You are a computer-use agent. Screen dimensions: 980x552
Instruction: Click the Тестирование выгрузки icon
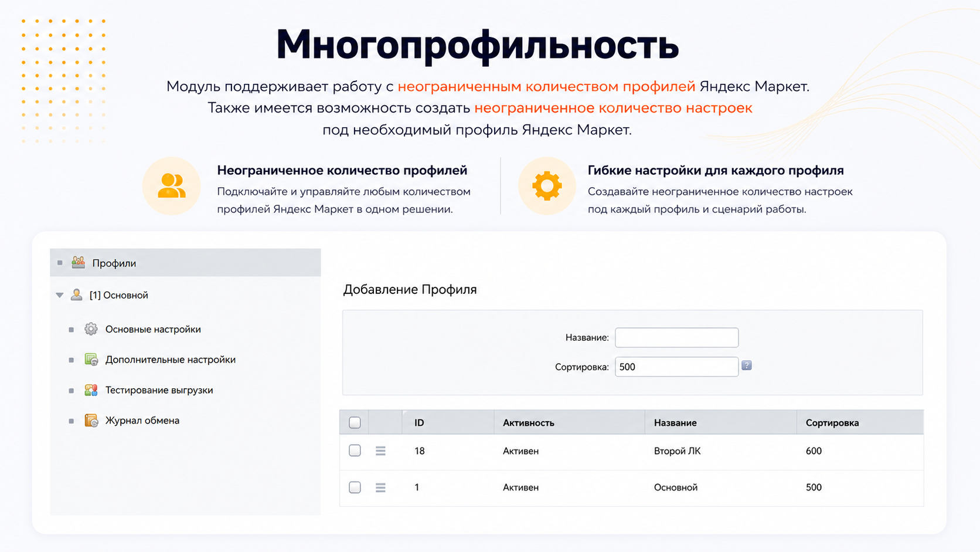(91, 390)
